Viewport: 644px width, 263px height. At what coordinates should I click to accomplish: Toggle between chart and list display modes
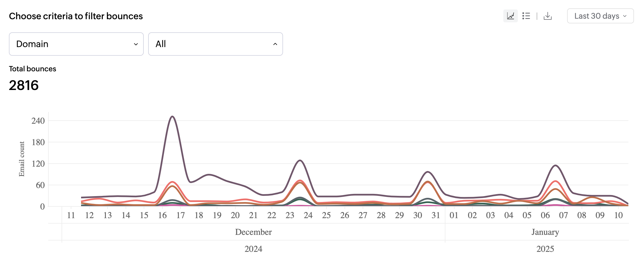(526, 16)
